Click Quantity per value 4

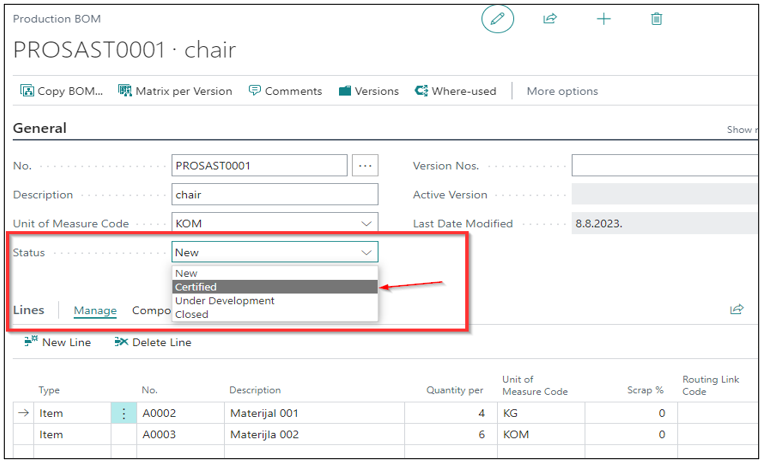click(x=451, y=413)
